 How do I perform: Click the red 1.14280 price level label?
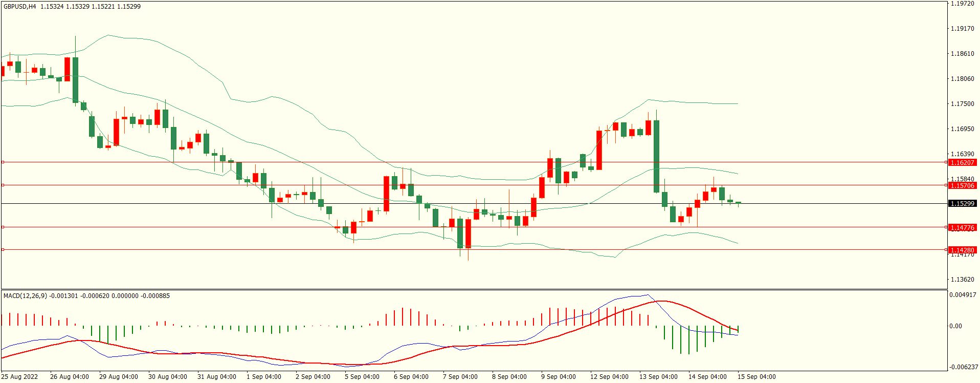click(962, 250)
